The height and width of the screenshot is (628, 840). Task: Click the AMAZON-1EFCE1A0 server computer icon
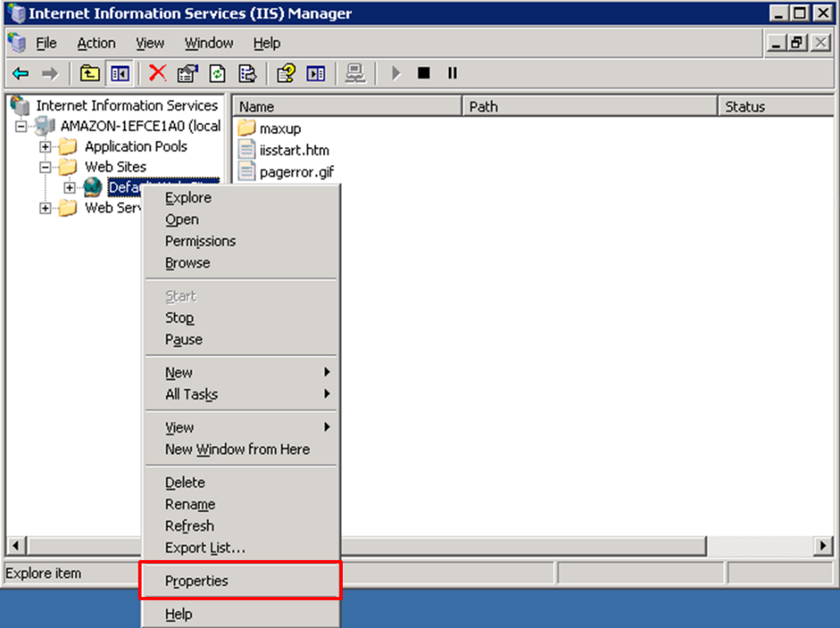[45, 126]
